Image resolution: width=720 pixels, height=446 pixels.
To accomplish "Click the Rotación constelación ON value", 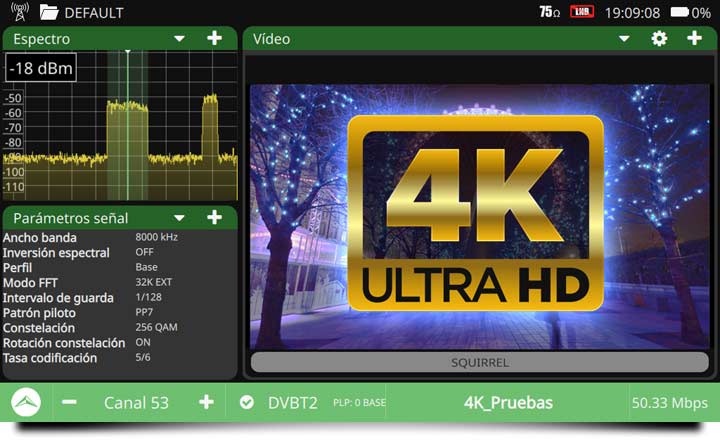I will point(143,342).
